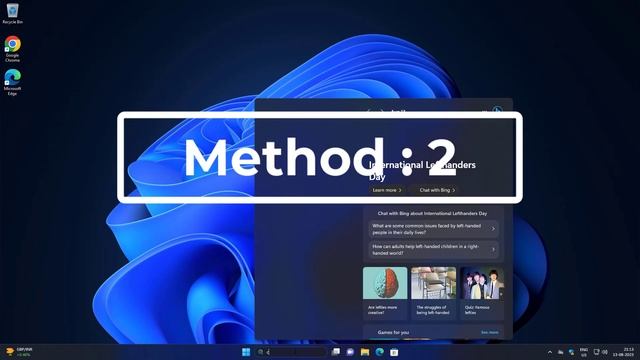Select the Google Chrome desktop shortcut

[12, 49]
